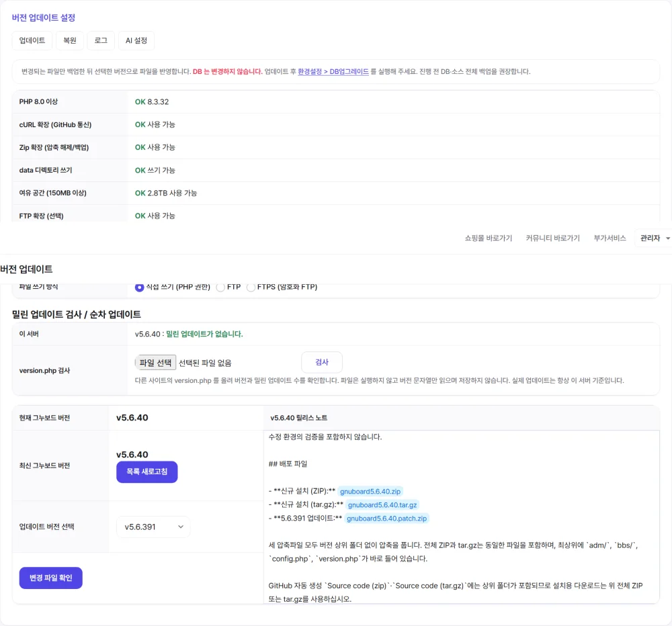The width and height of the screenshot is (672, 626).
Task: Open the gnuboard5.6.40.patch.zip link
Action: tap(386, 519)
